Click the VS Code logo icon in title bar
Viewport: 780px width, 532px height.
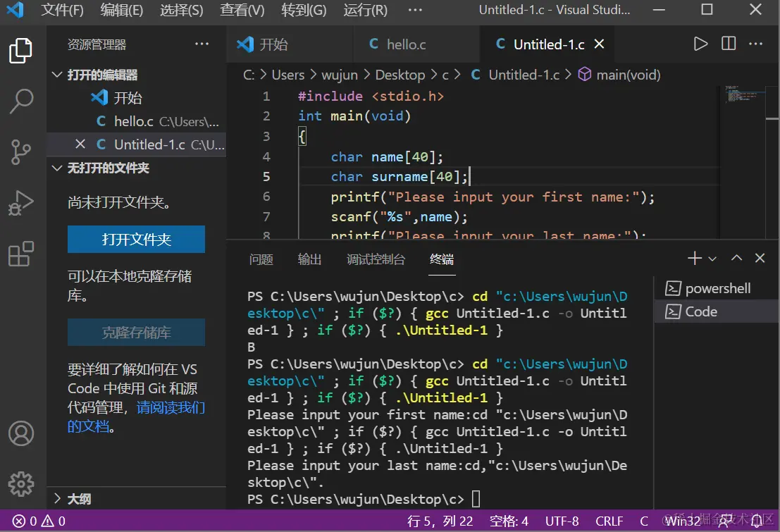pos(15,10)
